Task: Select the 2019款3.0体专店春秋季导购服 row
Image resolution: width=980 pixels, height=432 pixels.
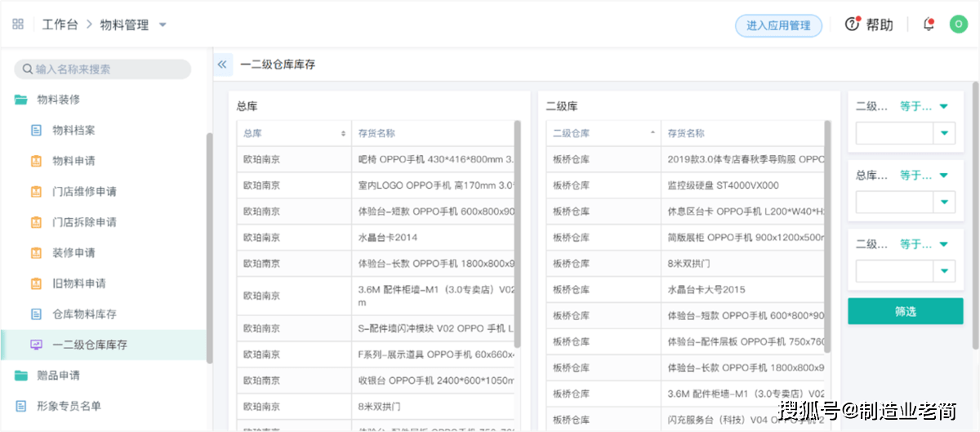Action: point(684,159)
